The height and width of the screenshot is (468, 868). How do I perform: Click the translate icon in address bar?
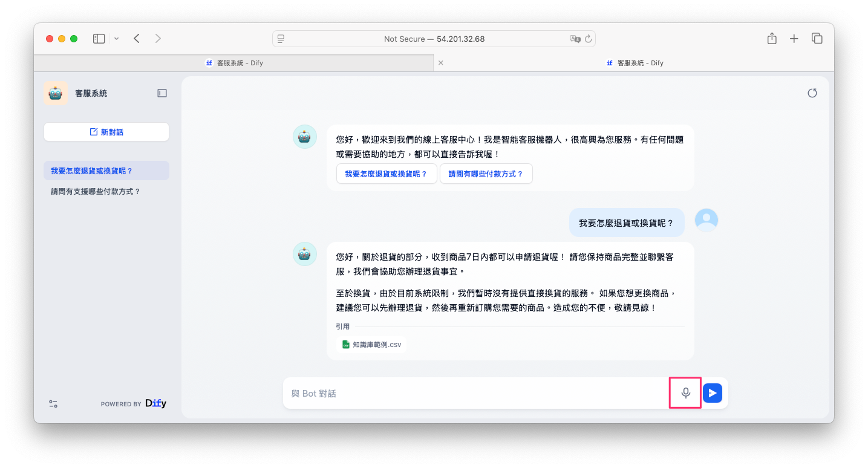click(574, 39)
